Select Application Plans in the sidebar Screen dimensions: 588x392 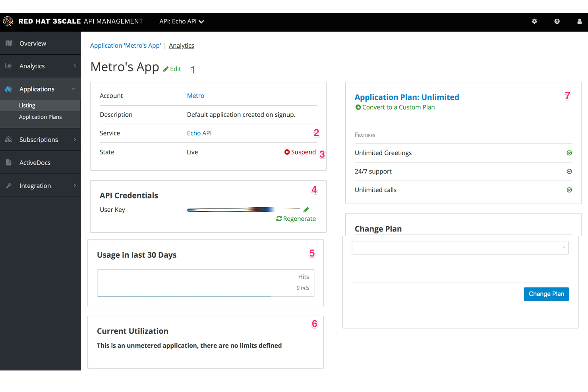tap(40, 117)
